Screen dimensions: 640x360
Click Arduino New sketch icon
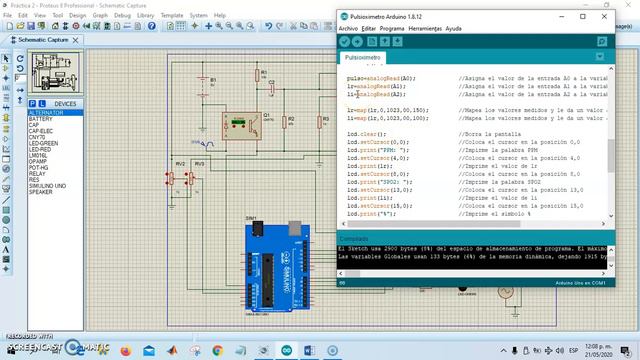click(x=372, y=42)
